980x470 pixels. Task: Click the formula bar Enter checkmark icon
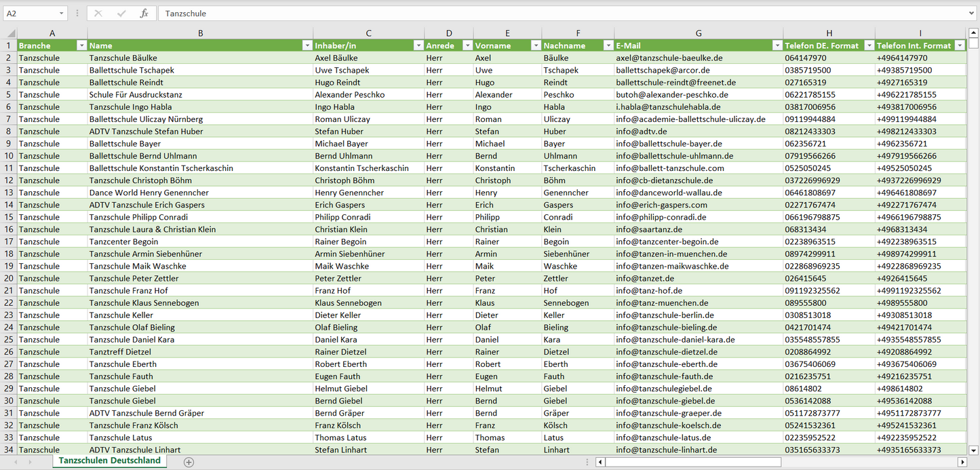click(x=121, y=14)
